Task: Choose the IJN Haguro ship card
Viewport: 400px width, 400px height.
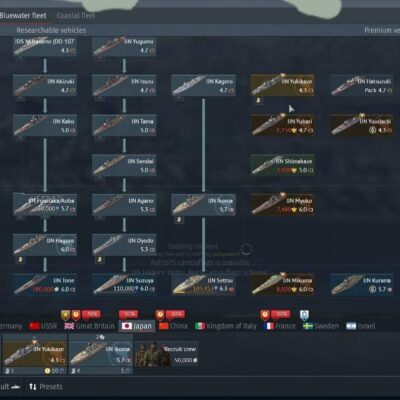Action: [45, 245]
